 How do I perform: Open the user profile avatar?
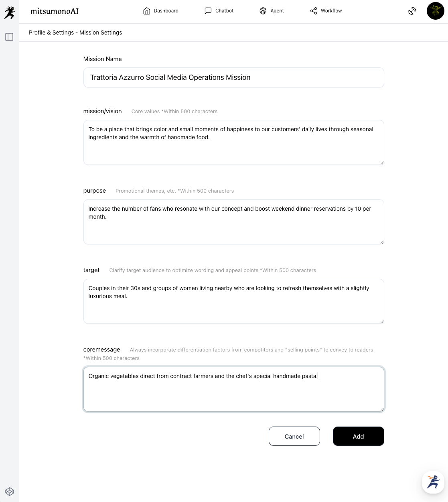click(x=435, y=11)
